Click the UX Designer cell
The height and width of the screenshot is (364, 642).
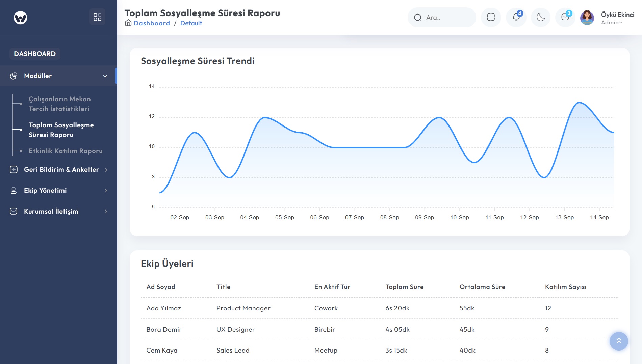(x=235, y=330)
